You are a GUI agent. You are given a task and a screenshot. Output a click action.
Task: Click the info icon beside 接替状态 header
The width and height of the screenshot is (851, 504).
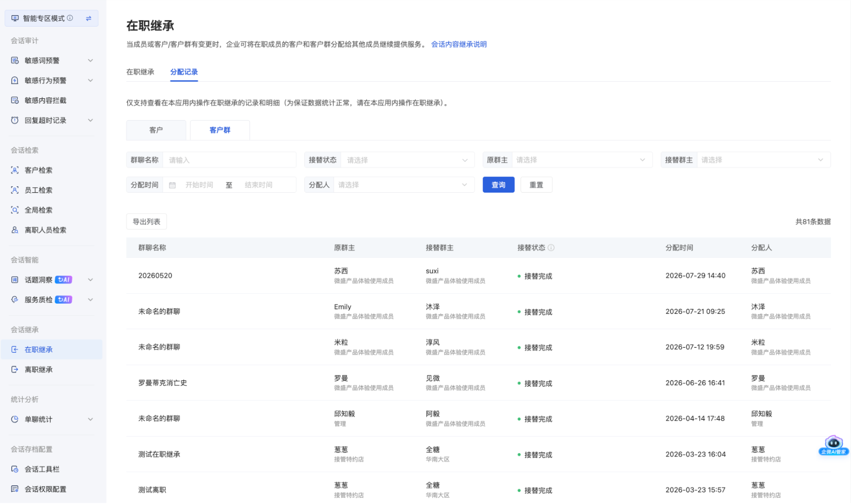[551, 248]
